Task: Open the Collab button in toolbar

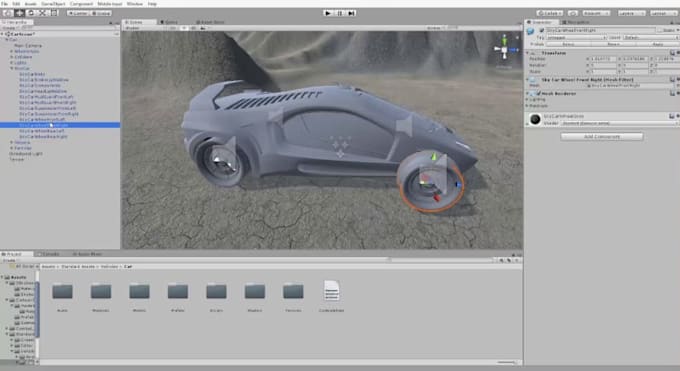Action: [549, 13]
